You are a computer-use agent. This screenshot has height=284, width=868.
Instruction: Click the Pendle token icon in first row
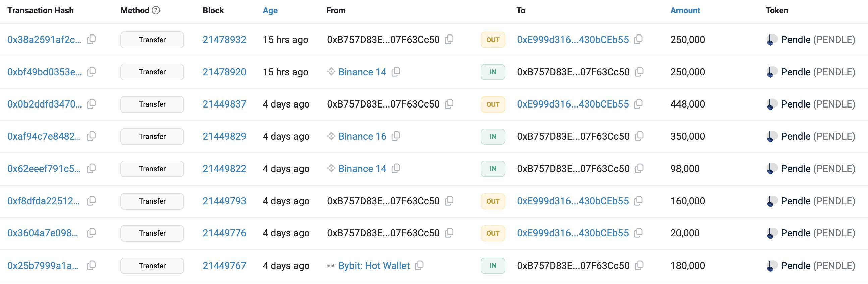[x=772, y=40]
